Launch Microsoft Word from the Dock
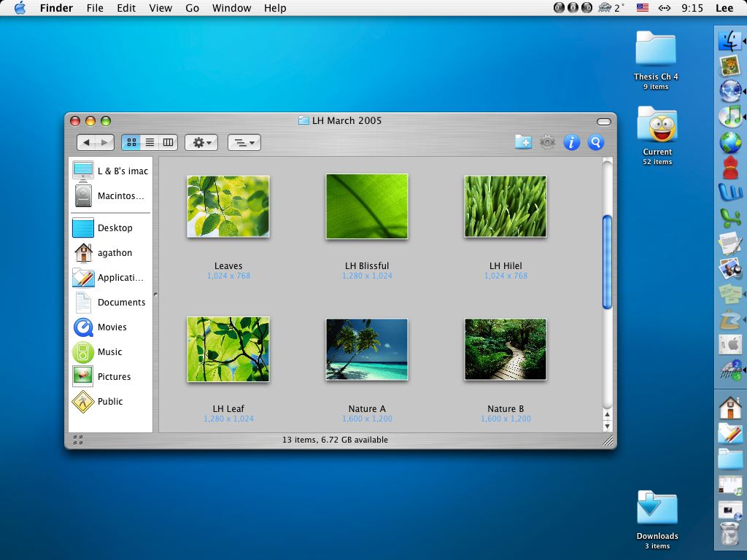747x560 pixels. click(x=729, y=192)
